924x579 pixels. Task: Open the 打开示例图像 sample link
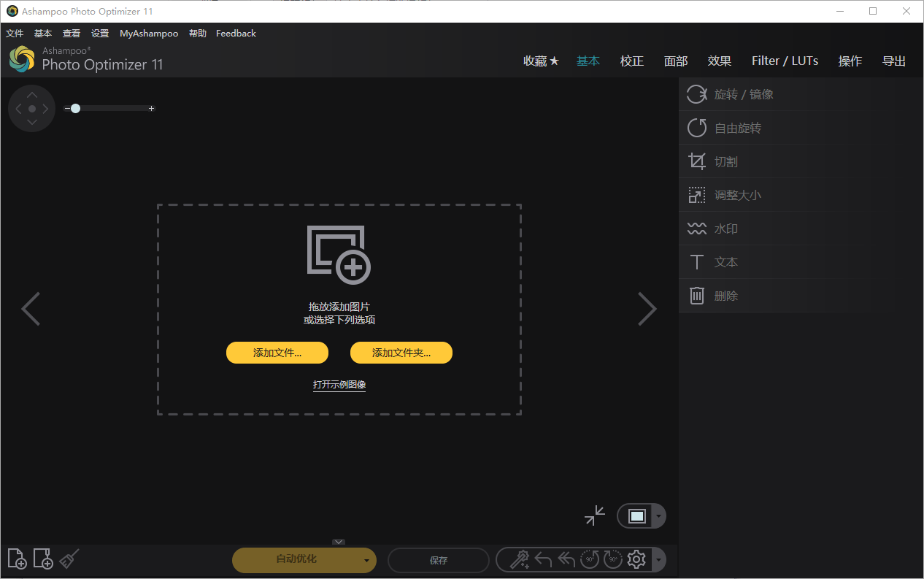[339, 385]
